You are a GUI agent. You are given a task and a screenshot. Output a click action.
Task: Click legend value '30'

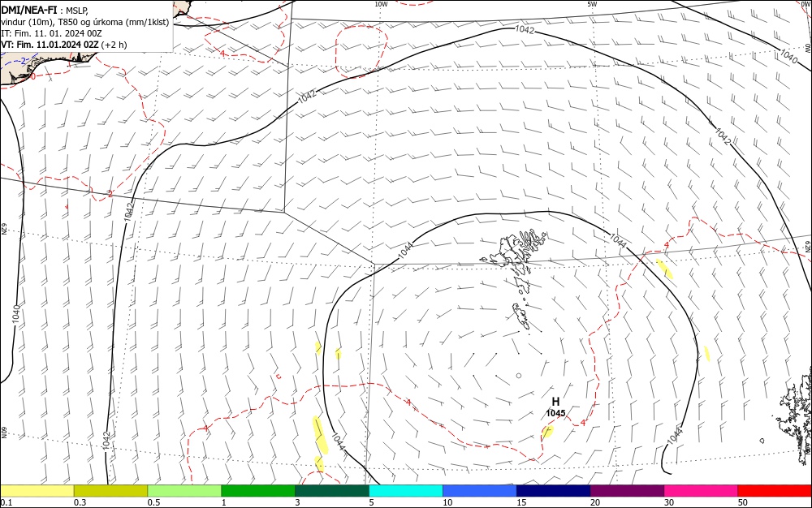tap(669, 502)
